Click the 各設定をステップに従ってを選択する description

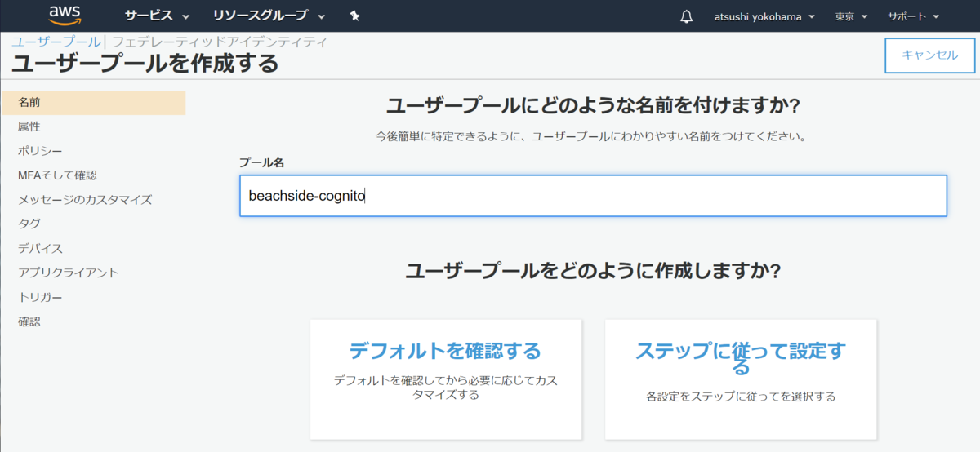pos(741,397)
